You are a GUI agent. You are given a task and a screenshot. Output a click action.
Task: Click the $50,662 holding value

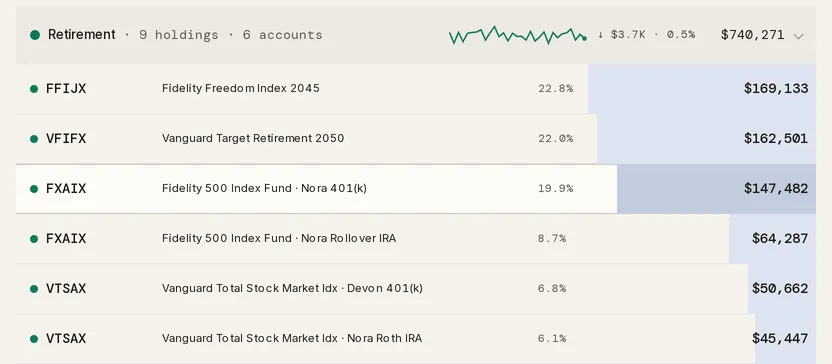click(780, 289)
